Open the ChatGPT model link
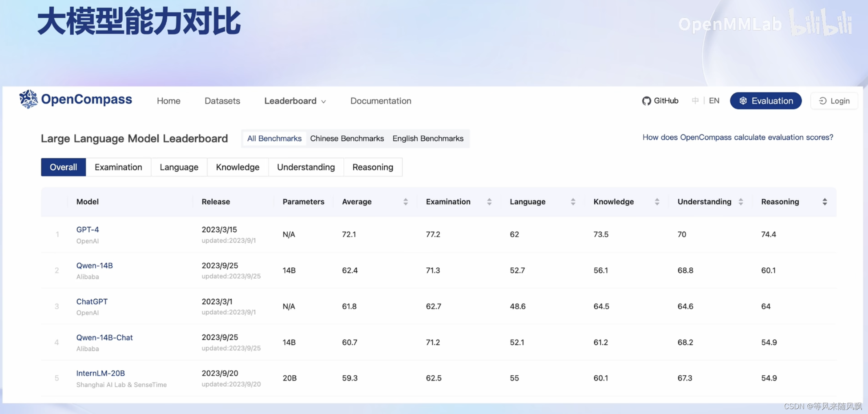 (x=92, y=302)
